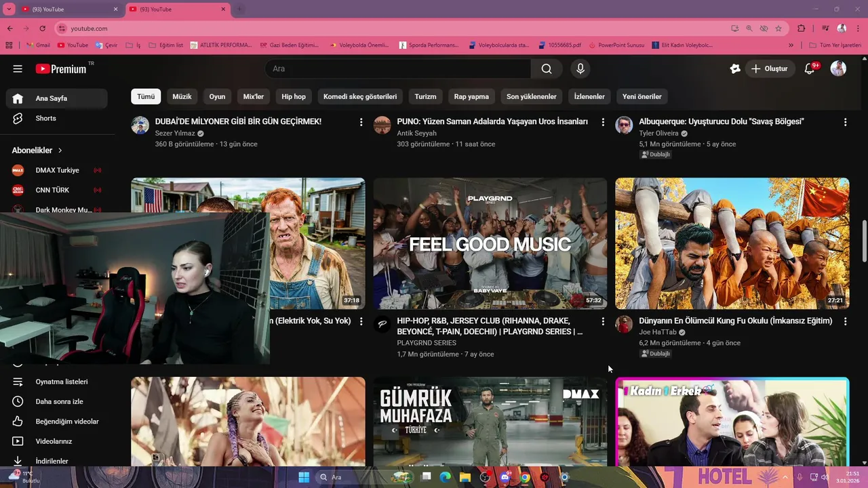This screenshot has height=488, width=868.
Task: Click the magnifier search button
Action: [x=547, y=68]
